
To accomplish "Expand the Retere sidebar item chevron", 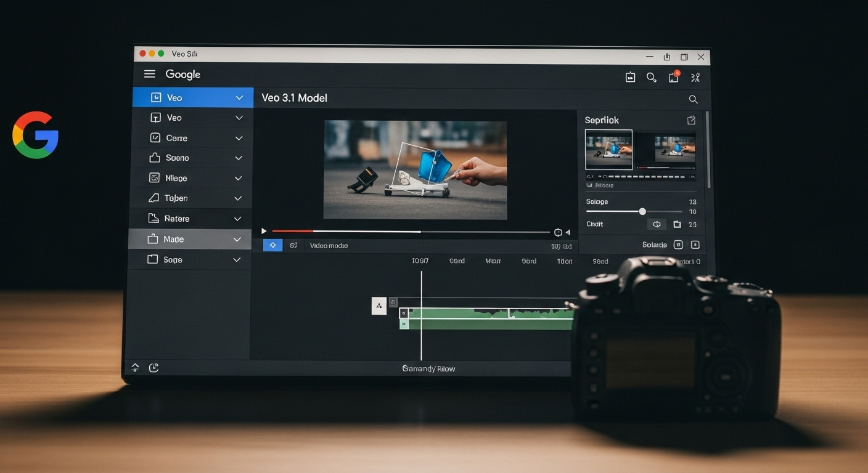I will (x=238, y=219).
